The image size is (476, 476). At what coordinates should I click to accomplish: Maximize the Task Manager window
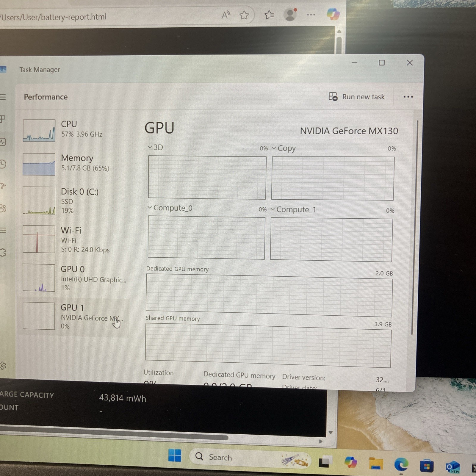[382, 62]
